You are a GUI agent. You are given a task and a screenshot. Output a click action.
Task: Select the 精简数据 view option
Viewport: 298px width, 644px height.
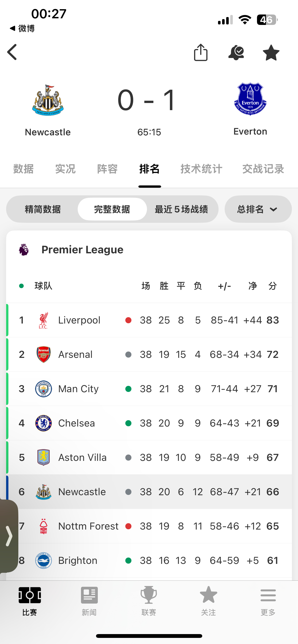point(43,209)
